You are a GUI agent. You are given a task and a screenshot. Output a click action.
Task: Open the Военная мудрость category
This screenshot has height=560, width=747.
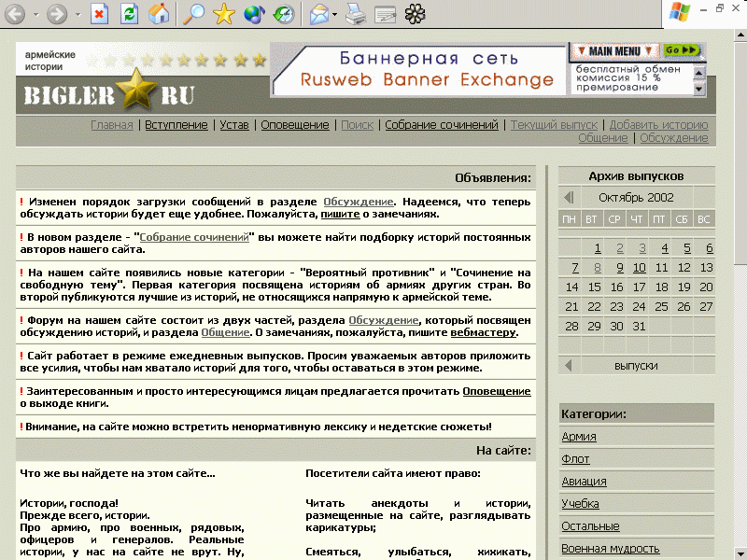[611, 549]
